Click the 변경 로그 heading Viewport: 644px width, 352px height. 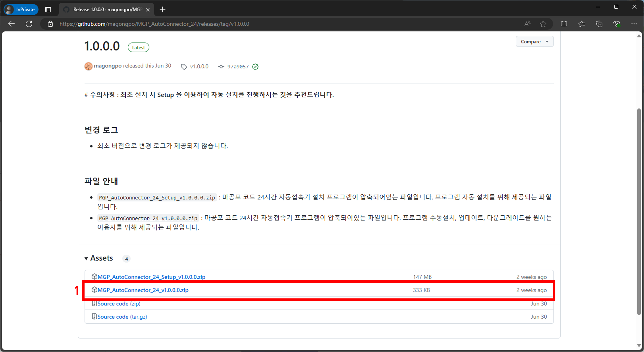(101, 130)
